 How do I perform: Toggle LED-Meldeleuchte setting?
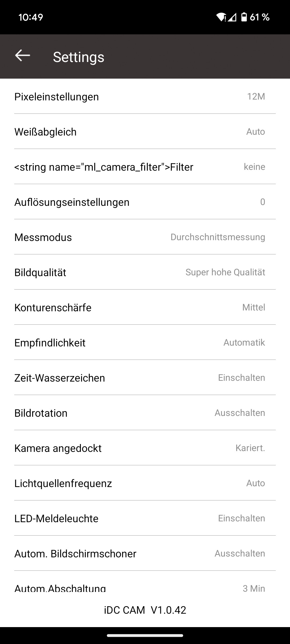(x=145, y=518)
